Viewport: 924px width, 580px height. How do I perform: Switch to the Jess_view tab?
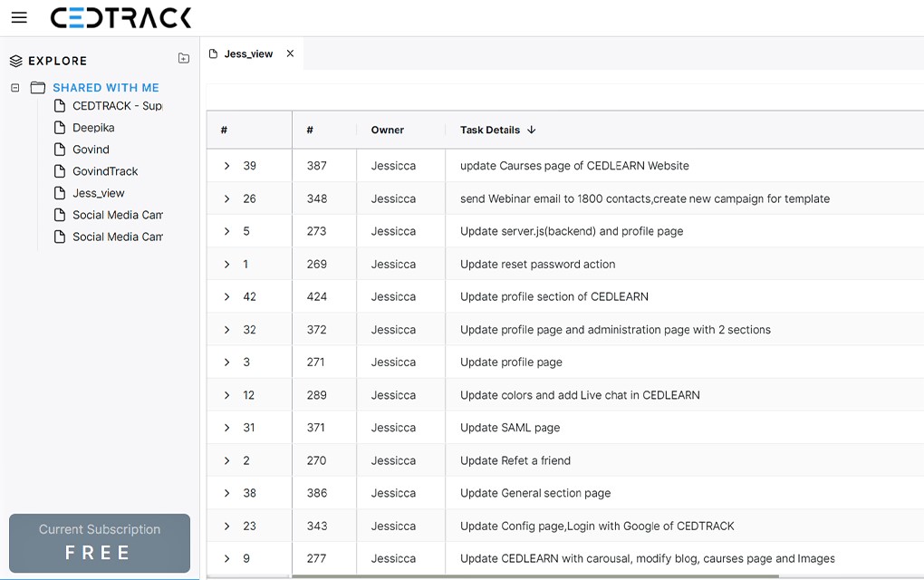tap(248, 53)
